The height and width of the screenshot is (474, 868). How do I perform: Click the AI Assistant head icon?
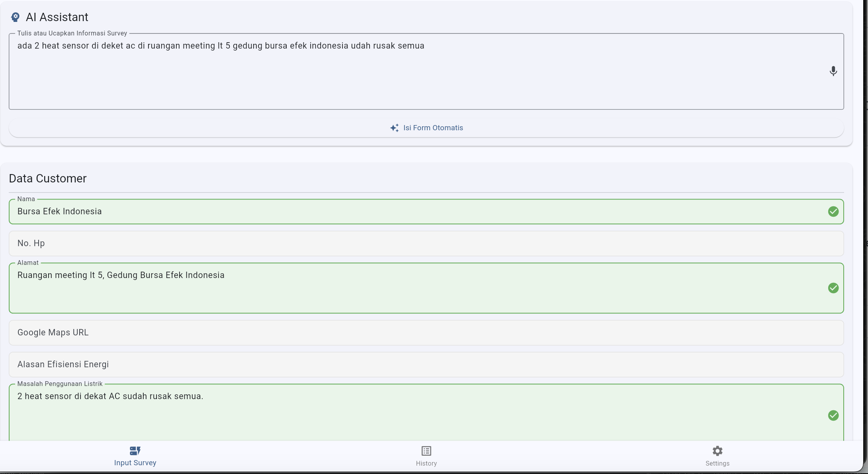coord(15,17)
